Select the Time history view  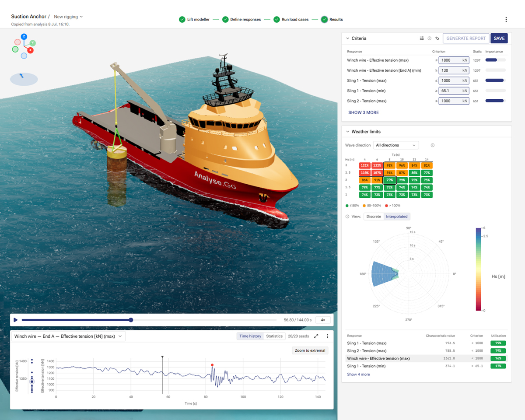click(250, 336)
